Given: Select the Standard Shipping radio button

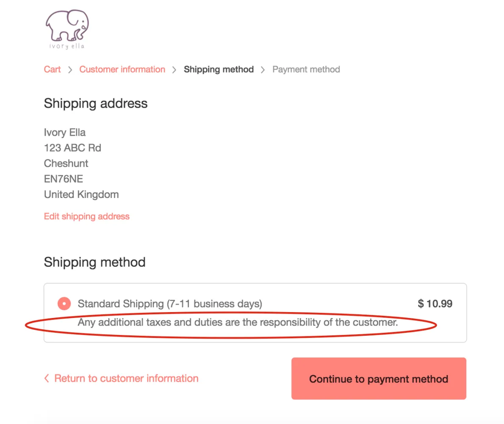Looking at the screenshot, I should coord(64,304).
